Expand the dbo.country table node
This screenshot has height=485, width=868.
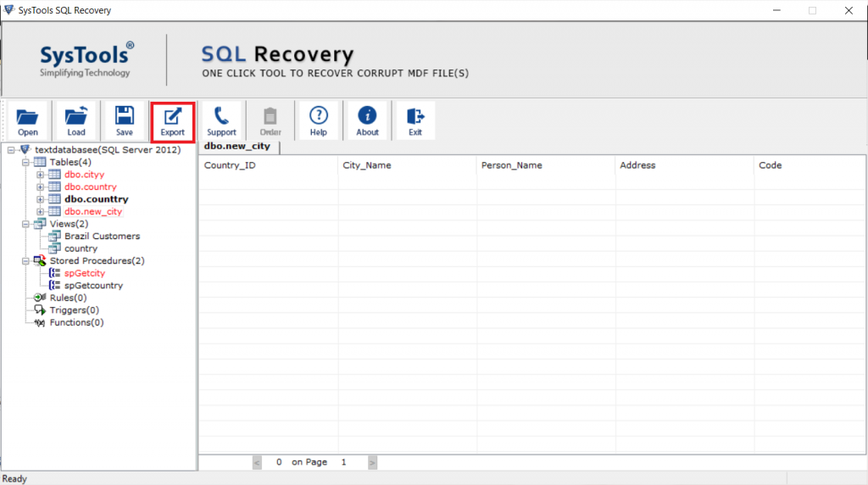point(40,187)
